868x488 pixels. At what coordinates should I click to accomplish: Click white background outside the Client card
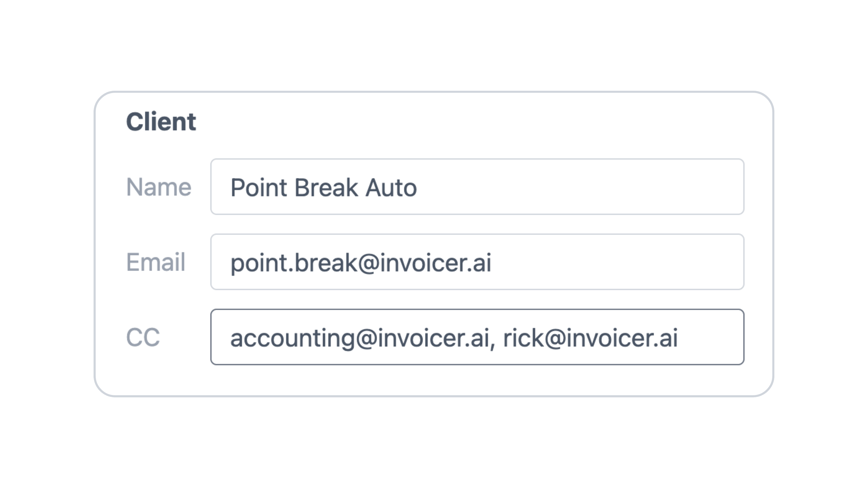(x=434, y=44)
